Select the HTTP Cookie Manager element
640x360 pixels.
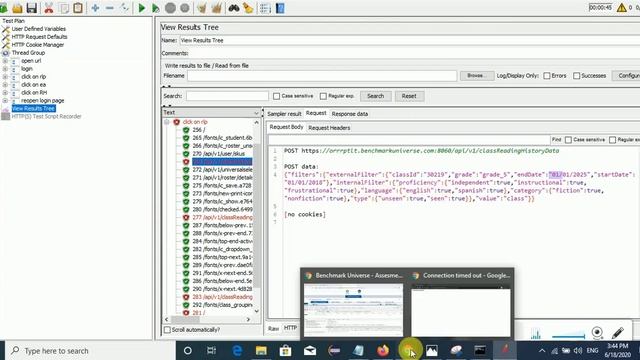[38, 45]
